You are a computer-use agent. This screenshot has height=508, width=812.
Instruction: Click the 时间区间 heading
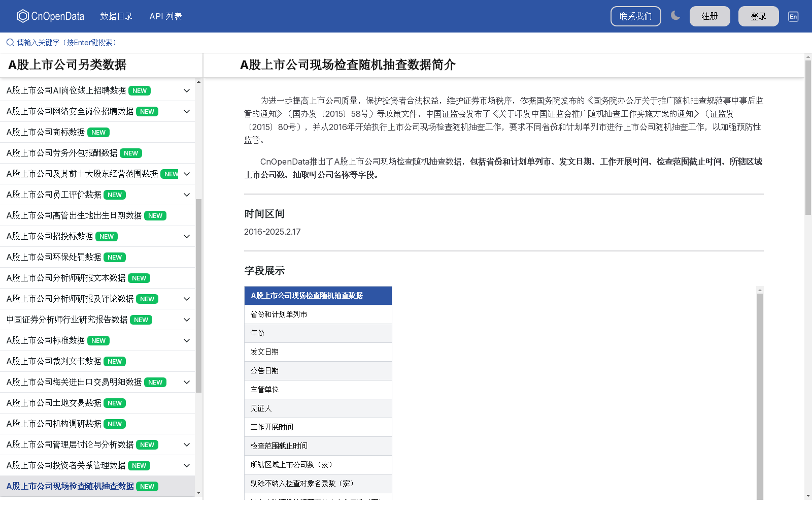click(x=264, y=214)
